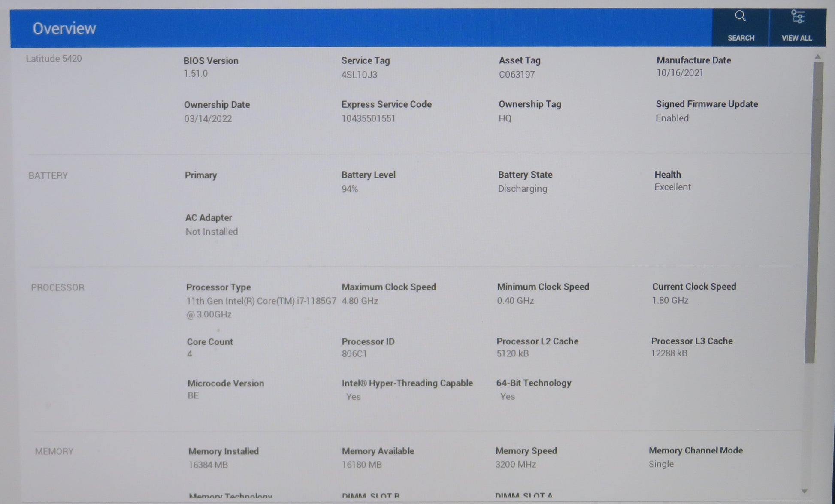
Task: Click the scrollbar down arrow
Action: point(805,492)
